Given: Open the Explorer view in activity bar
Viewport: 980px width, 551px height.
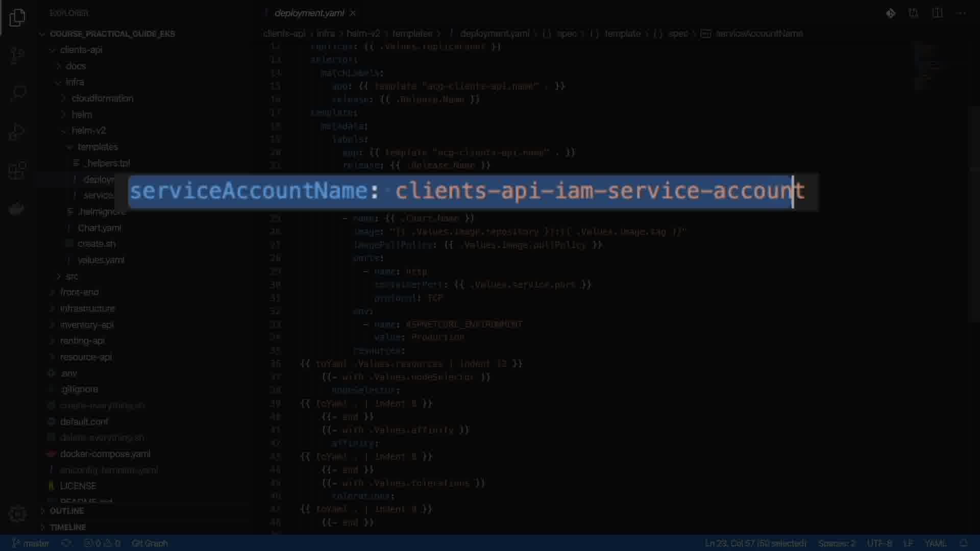Looking at the screenshot, I should tap(17, 18).
